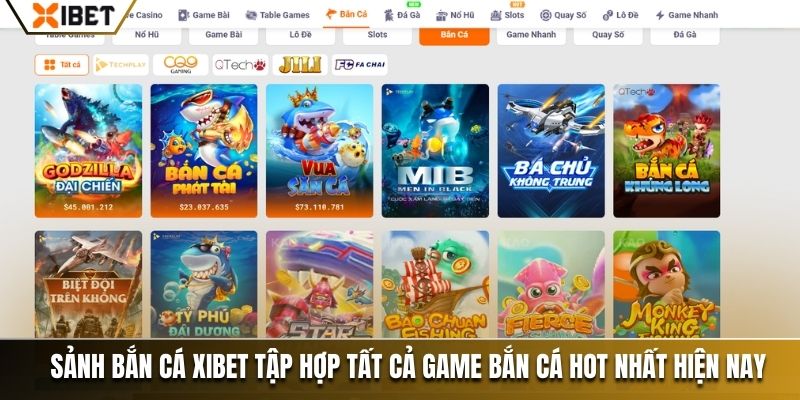Open the Godzilla Đại Chiến game
This screenshot has height=400, width=800.
(x=88, y=151)
